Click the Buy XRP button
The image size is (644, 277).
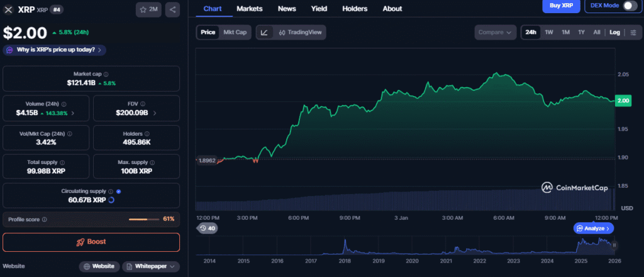pos(561,6)
